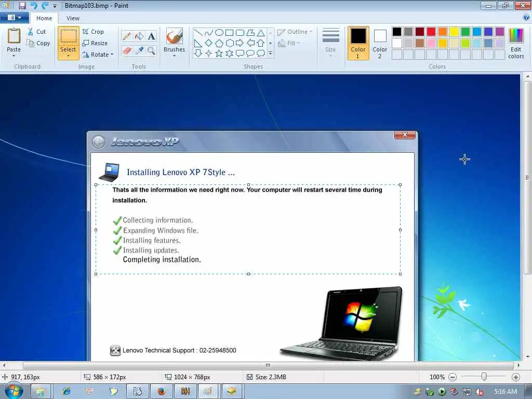Pick the black color swatch
The width and height of the screenshot is (532, 399).
point(396,32)
